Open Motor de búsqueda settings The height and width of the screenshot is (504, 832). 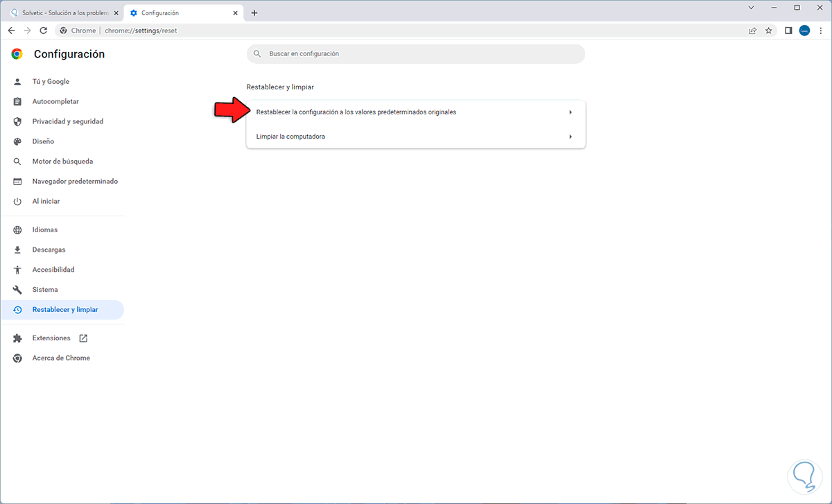pyautogui.click(x=62, y=162)
